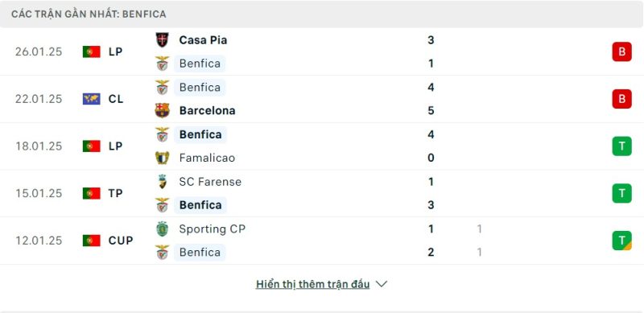Screen dimensions: 644x313
Task: Select the Casa Pia team name
Action: [203, 40]
